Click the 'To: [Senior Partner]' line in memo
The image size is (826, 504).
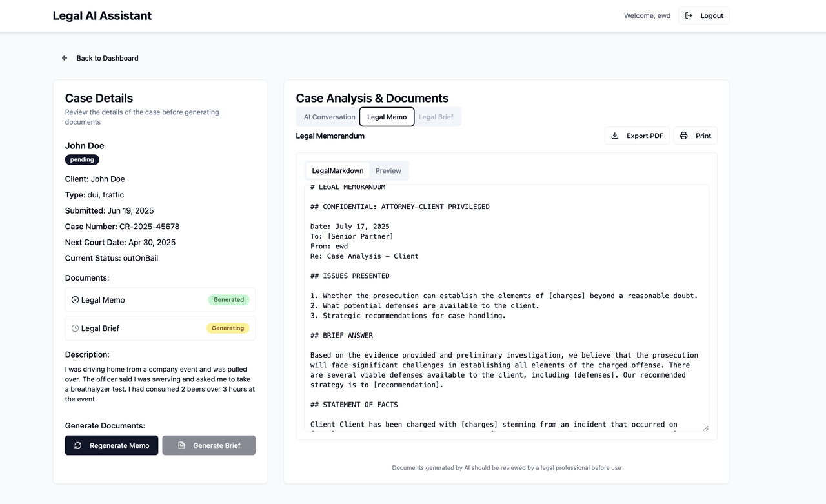[352, 236]
